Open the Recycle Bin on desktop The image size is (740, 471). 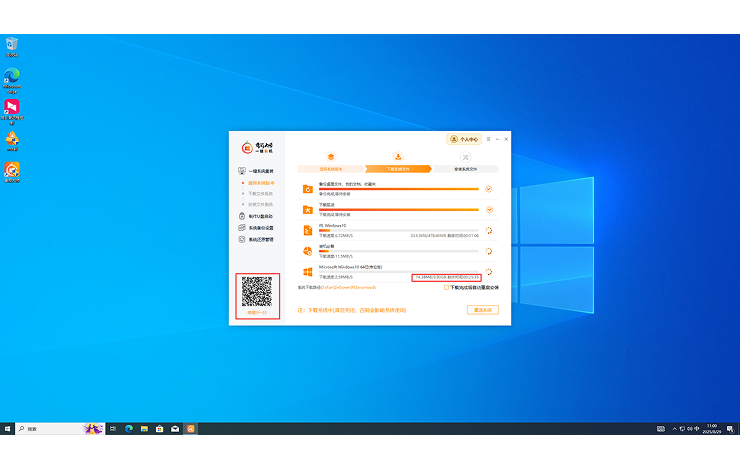tap(12, 45)
